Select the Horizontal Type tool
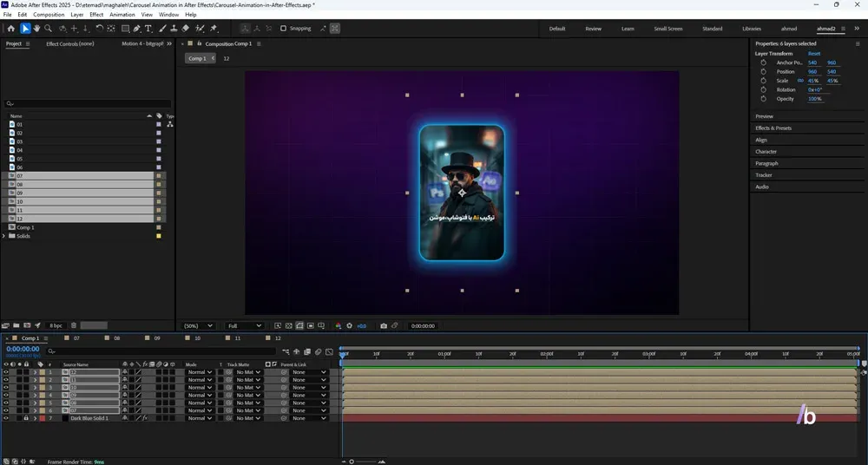 [148, 29]
